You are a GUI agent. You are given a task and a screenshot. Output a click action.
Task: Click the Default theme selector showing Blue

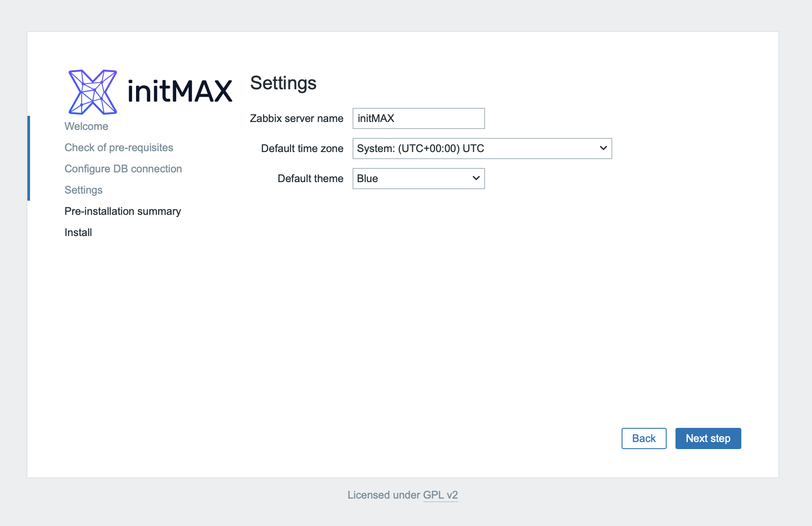[418, 178]
